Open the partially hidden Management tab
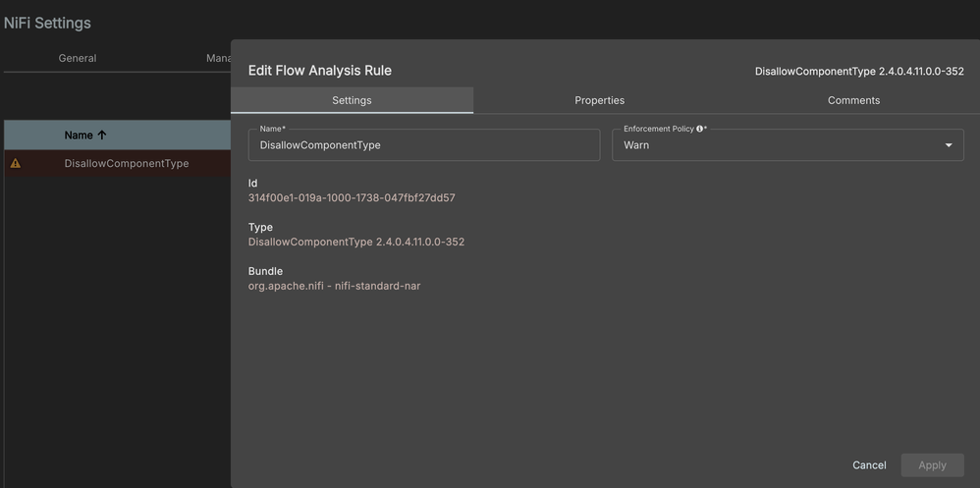The height and width of the screenshot is (488, 980). point(218,58)
